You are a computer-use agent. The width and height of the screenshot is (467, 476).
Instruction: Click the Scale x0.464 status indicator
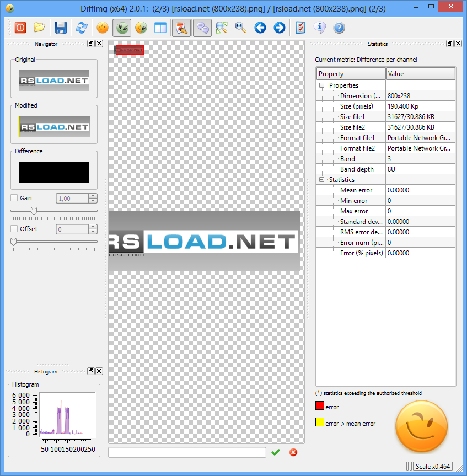432,467
